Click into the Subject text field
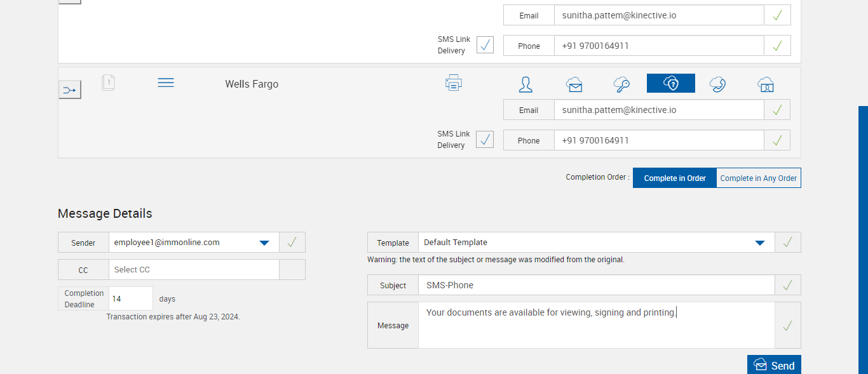This screenshot has width=868, height=374. pyautogui.click(x=596, y=286)
